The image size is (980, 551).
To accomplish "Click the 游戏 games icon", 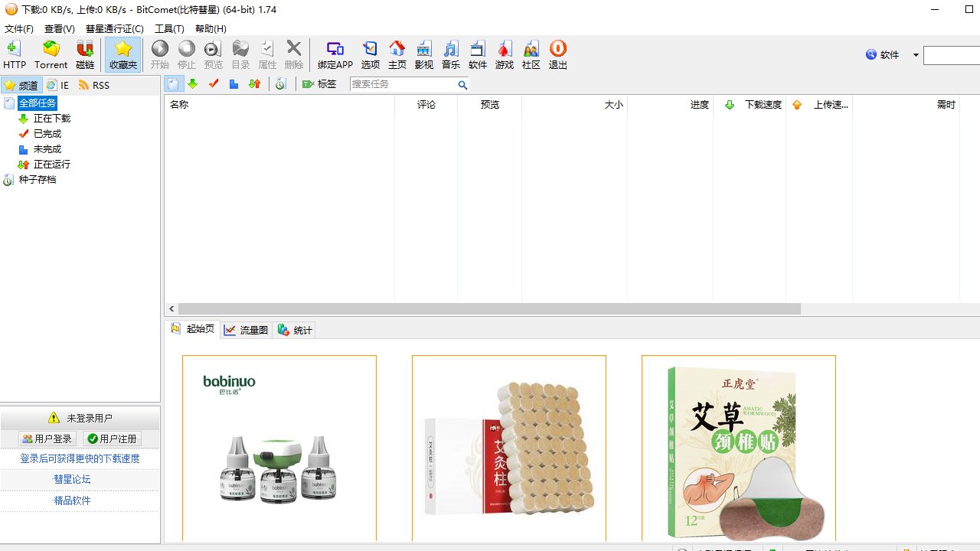I will click(504, 54).
